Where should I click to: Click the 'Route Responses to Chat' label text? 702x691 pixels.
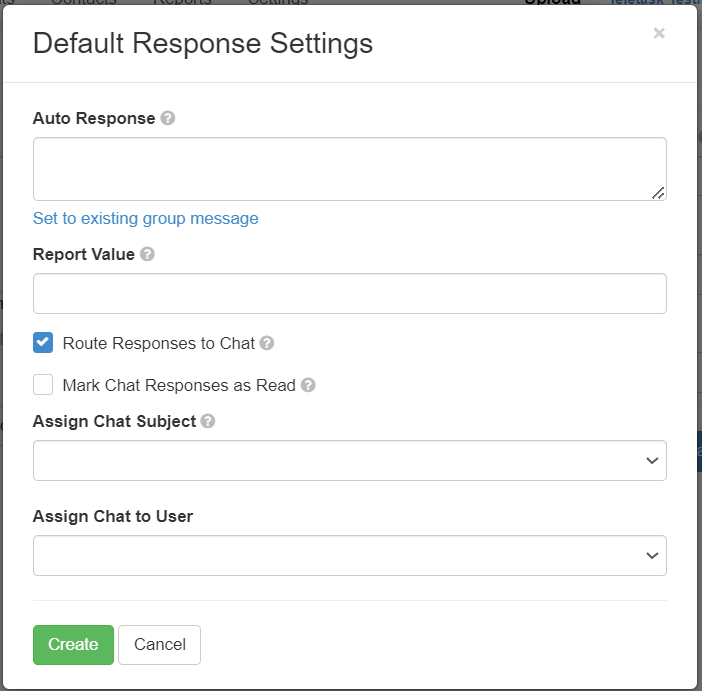pos(158,343)
